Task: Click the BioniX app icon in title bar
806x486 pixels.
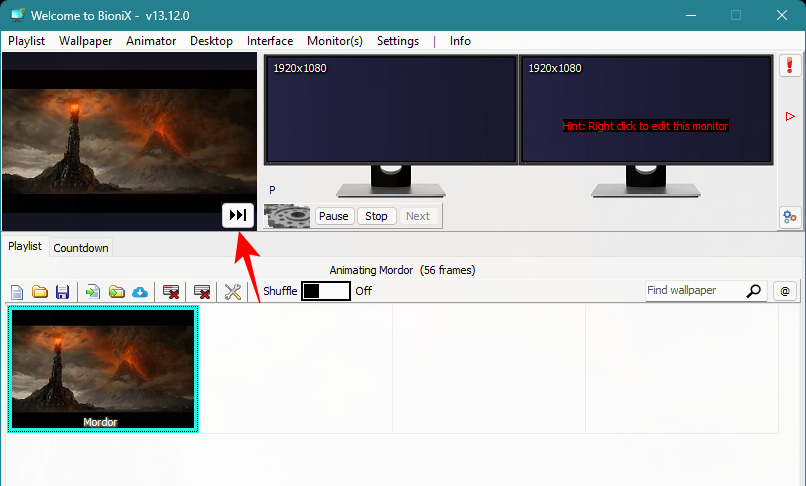Action: tap(17, 15)
